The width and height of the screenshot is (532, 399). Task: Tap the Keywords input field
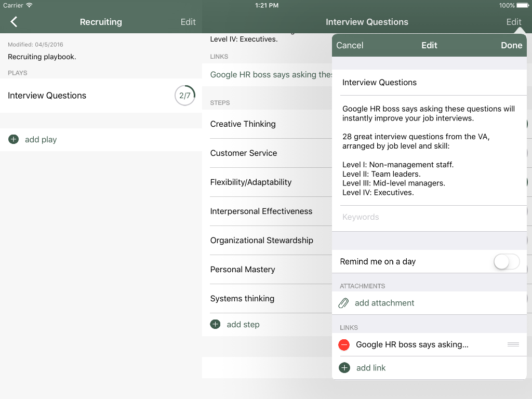tap(429, 217)
